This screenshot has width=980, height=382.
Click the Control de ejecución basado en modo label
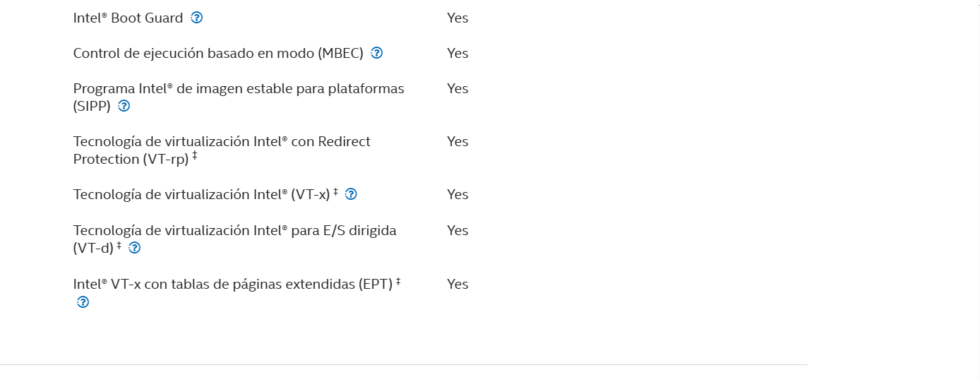[x=218, y=54]
